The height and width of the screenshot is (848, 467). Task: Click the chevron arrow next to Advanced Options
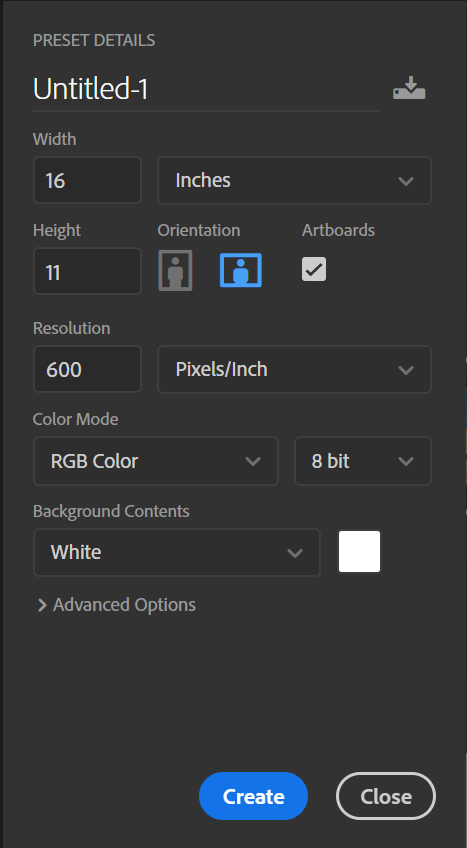click(x=42, y=605)
